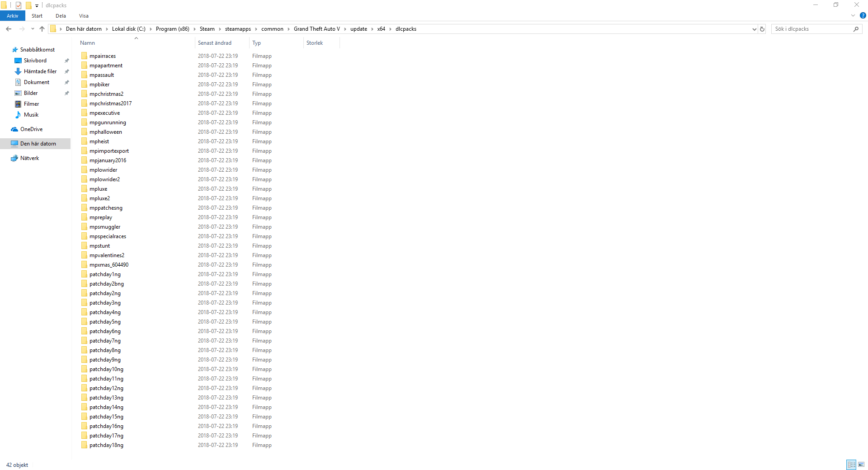Select the mpsmuggler folder name

coord(105,227)
